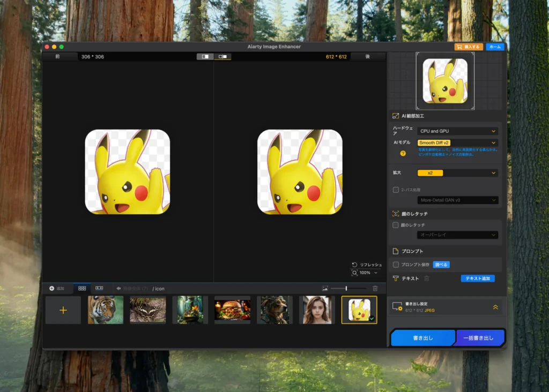Click the yellow AI model help icon
Viewport: 549px width, 392px height.
[x=403, y=153]
